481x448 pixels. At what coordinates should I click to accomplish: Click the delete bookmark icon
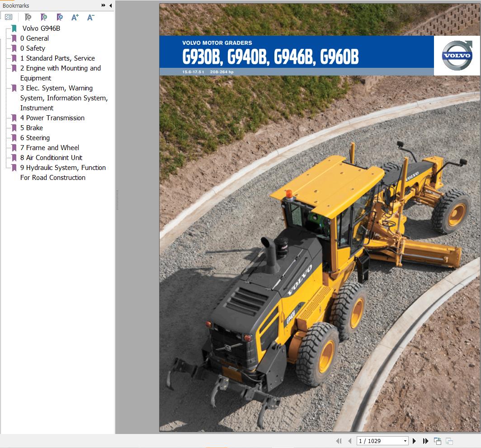(x=28, y=17)
